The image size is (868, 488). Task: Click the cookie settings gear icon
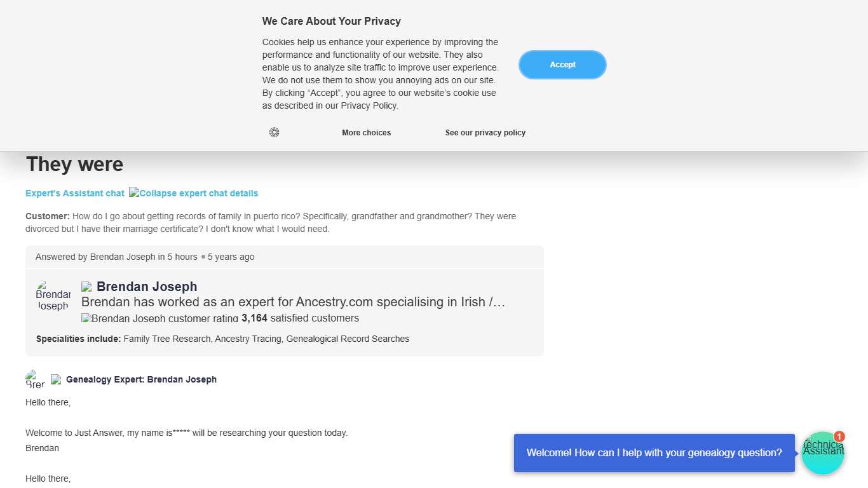274,132
